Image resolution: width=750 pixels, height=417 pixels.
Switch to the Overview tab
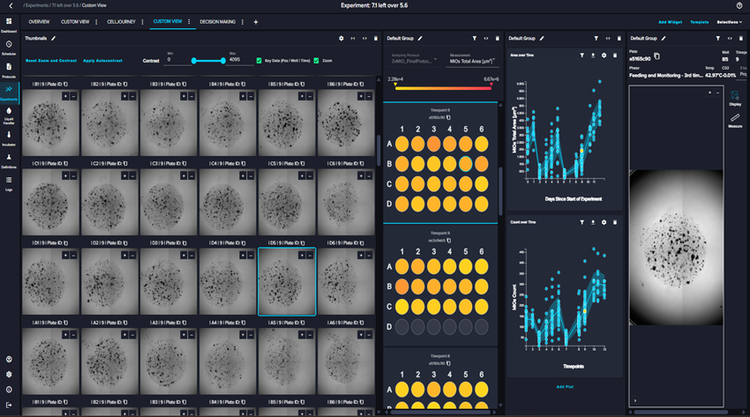39,22
